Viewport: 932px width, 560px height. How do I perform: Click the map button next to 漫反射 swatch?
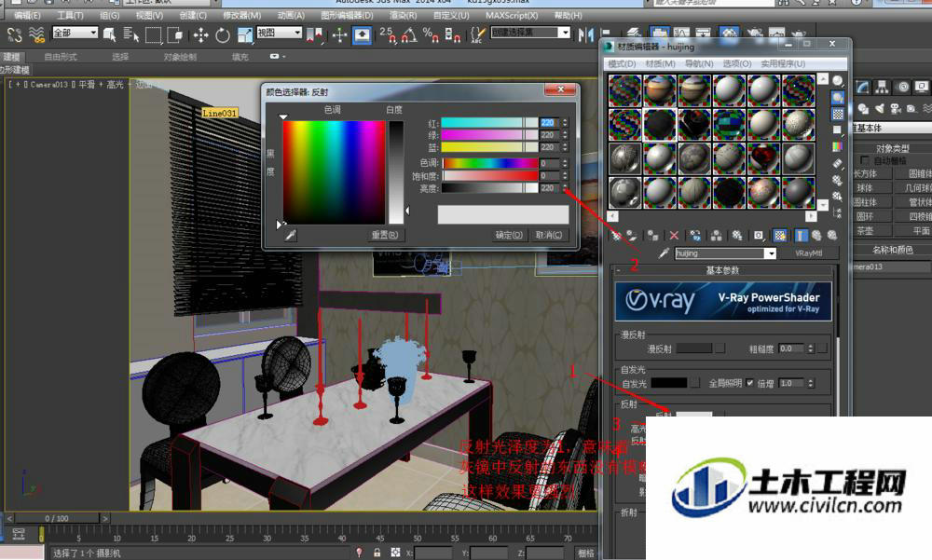pos(720,348)
